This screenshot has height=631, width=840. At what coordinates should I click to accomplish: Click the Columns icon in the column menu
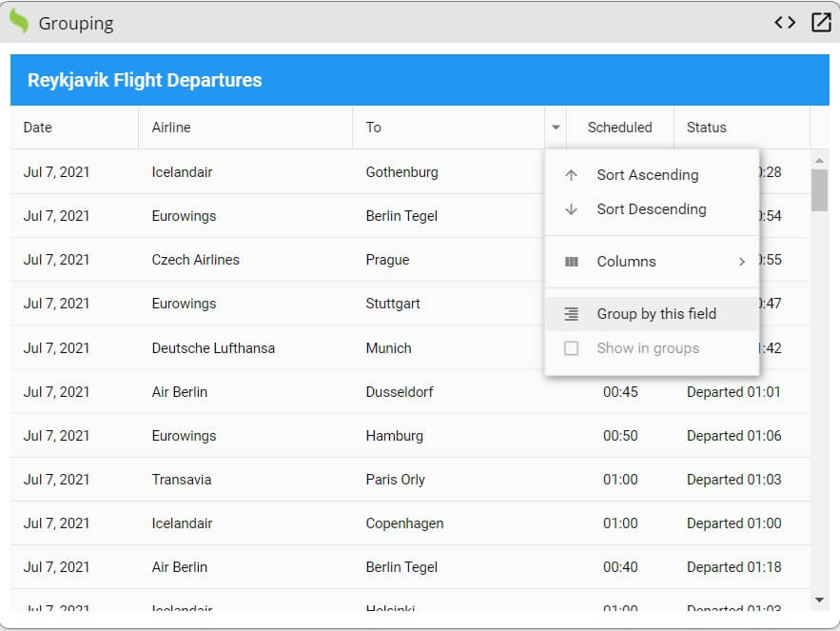pos(571,261)
